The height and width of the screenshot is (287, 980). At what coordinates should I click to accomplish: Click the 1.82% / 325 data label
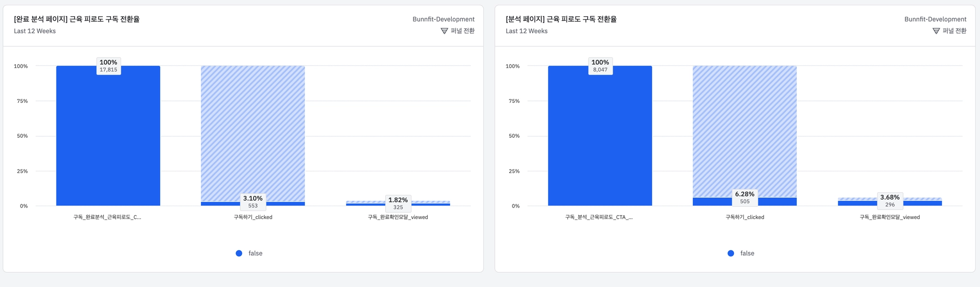[x=398, y=203]
